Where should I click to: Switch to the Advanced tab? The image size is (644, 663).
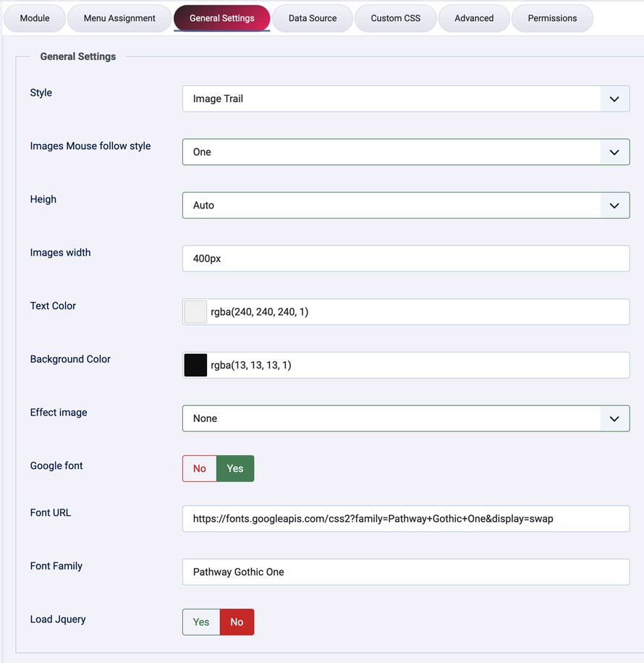(473, 19)
